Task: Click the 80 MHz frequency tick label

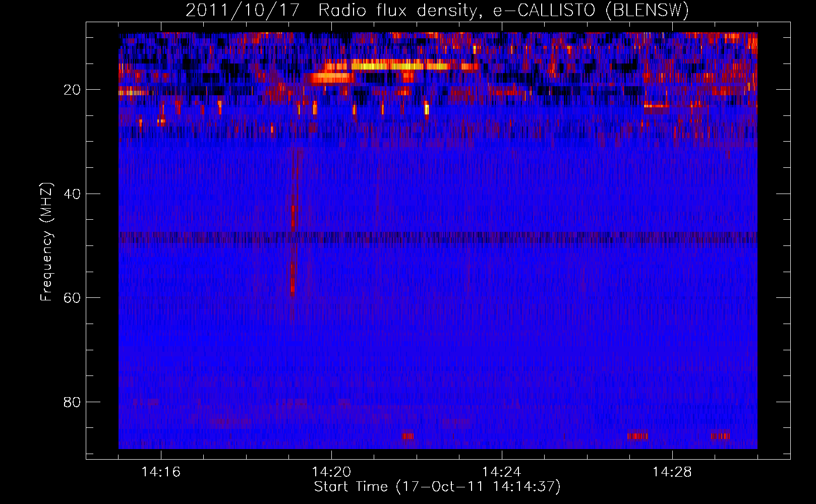Action: pos(72,402)
